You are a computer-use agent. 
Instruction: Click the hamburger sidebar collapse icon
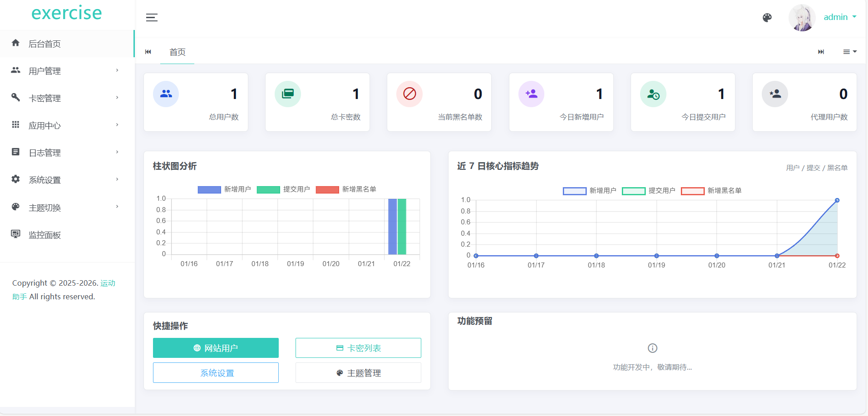(x=152, y=18)
